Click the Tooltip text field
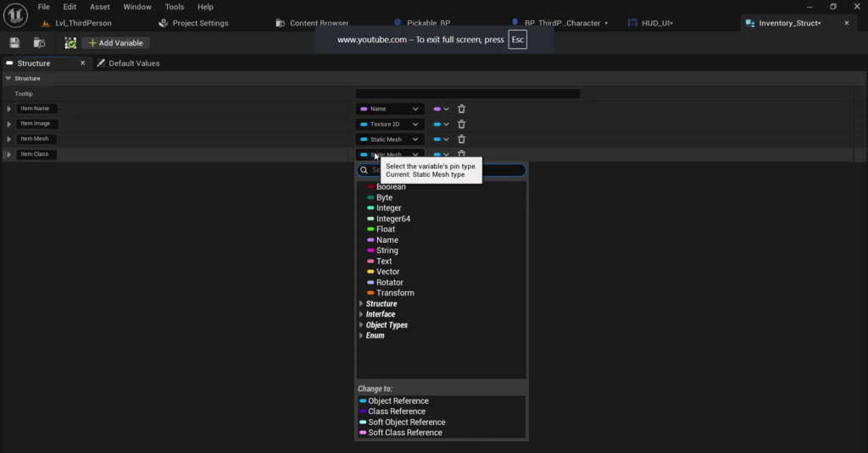The image size is (868, 453). click(x=468, y=94)
